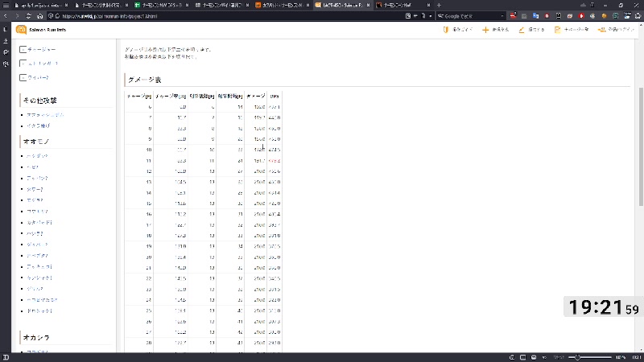Toggle the side panel button in status bar
Screen dimensions: 644x362
click(6, 356)
